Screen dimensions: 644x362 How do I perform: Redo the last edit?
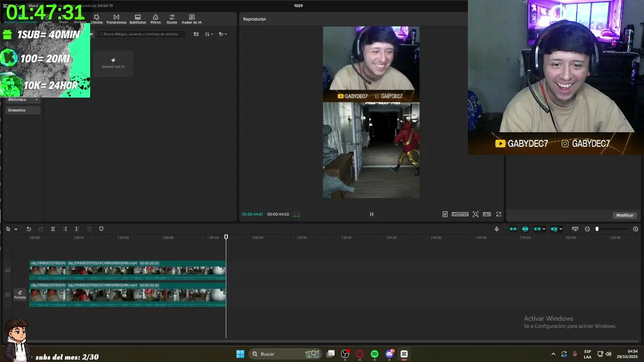[41, 229]
